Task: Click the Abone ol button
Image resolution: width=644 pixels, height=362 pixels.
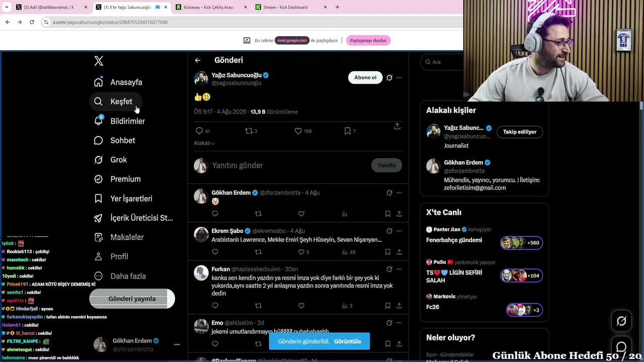Action: click(365, 77)
